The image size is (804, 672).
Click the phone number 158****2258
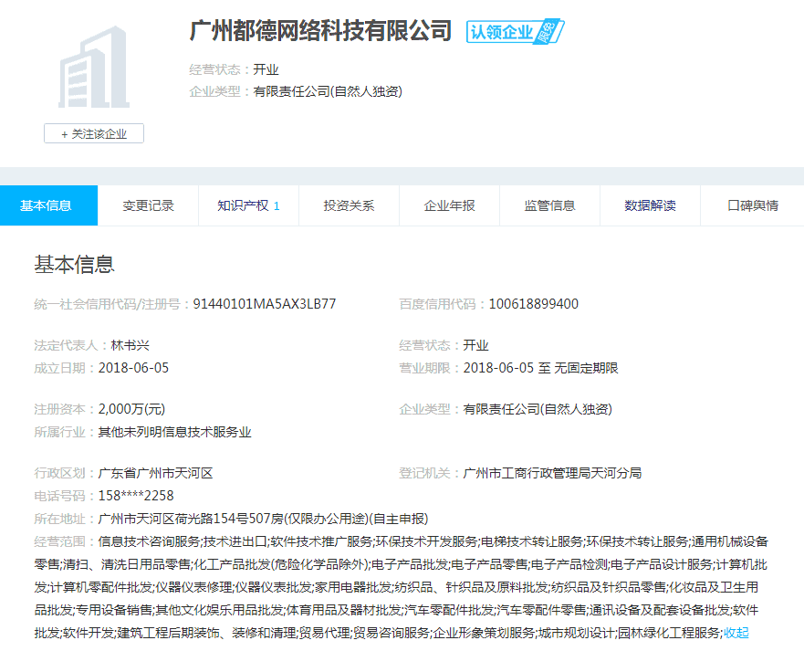136,496
